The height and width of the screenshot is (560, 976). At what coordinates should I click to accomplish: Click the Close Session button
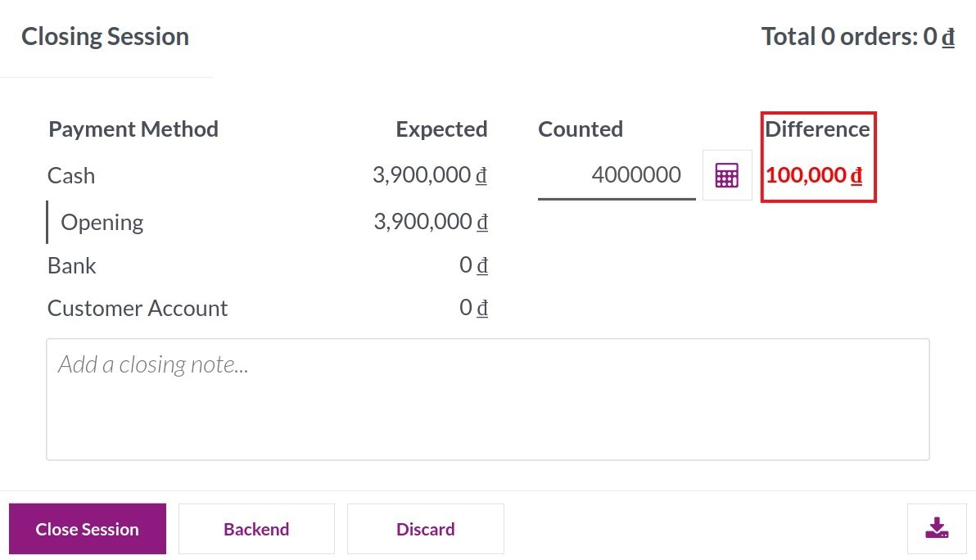pos(87,528)
